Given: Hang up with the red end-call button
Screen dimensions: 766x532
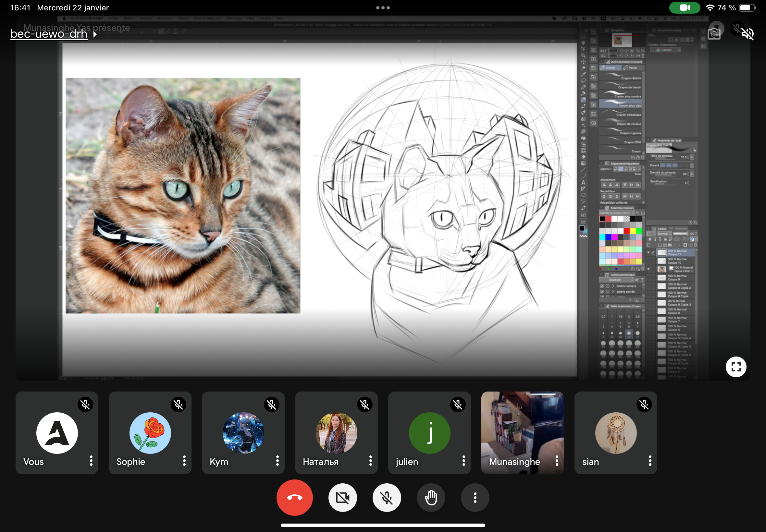Looking at the screenshot, I should click(x=294, y=497).
